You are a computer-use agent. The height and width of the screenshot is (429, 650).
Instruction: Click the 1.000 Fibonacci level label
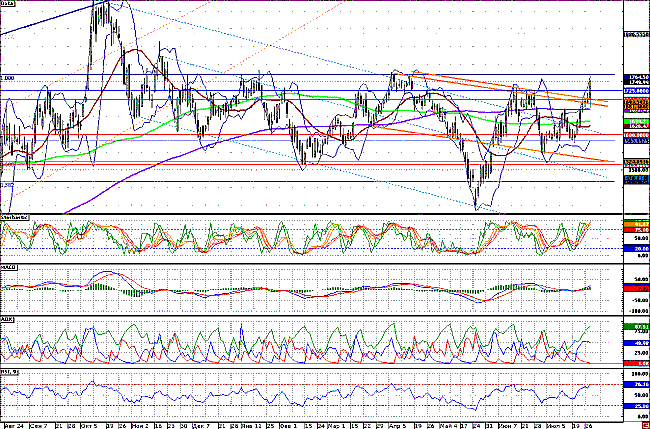[x=7, y=78]
